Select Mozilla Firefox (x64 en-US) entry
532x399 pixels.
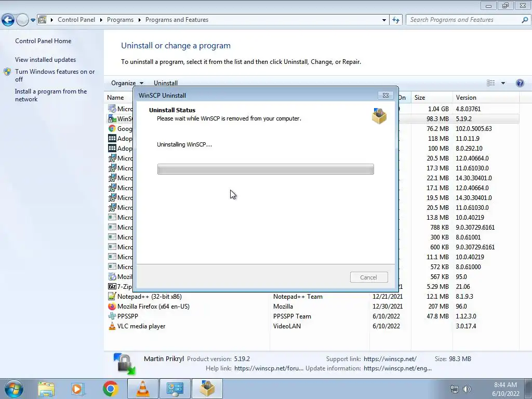(153, 306)
